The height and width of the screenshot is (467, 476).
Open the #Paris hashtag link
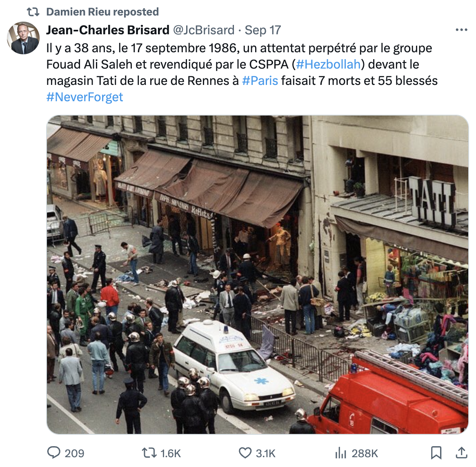(x=260, y=81)
